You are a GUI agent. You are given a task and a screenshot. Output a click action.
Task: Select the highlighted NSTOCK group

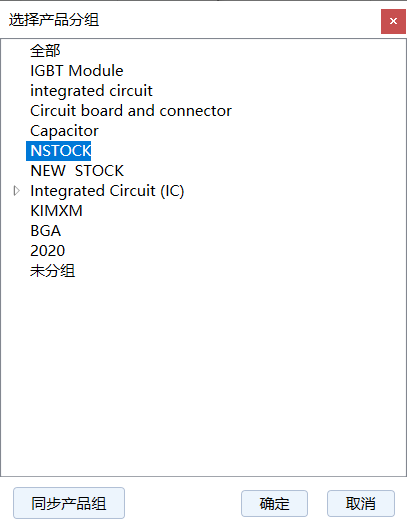click(x=59, y=151)
